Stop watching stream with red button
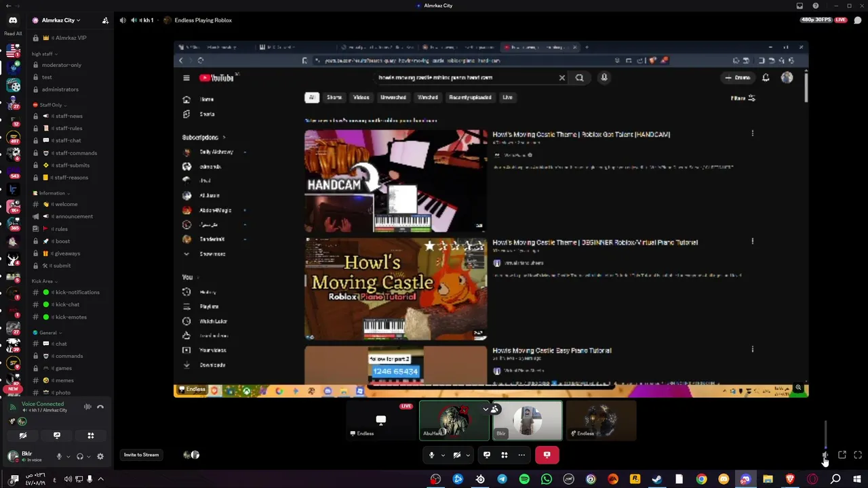Image resolution: width=868 pixels, height=488 pixels. click(547, 455)
